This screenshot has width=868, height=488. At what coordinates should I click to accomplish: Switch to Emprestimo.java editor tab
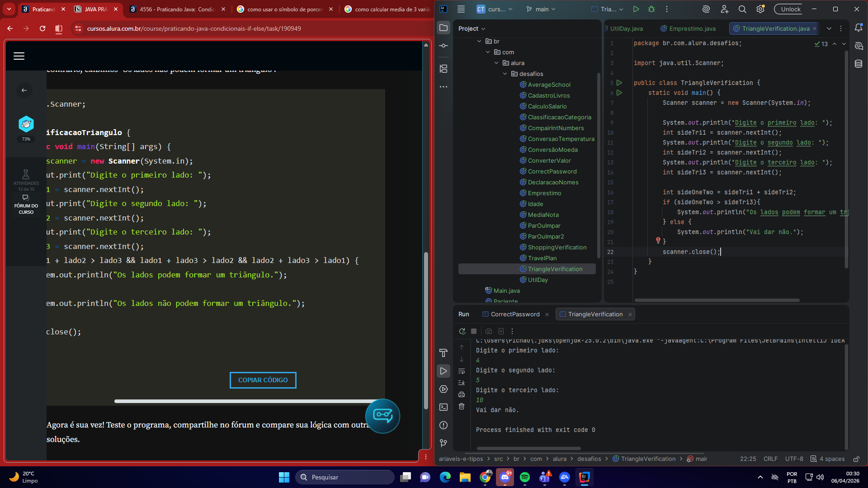coord(692,28)
